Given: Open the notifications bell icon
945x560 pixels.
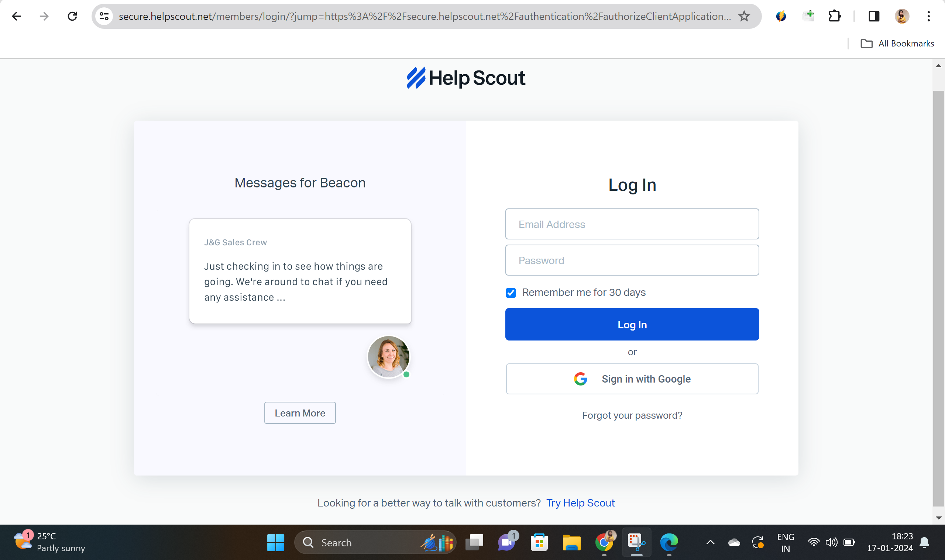Looking at the screenshot, I should pyautogui.click(x=924, y=543).
